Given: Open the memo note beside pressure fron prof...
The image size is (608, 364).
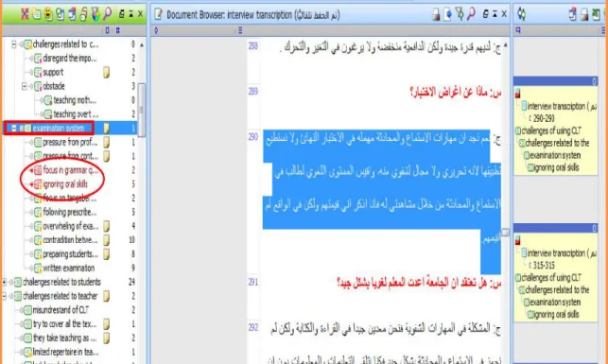Looking at the screenshot, I should click(106, 142).
